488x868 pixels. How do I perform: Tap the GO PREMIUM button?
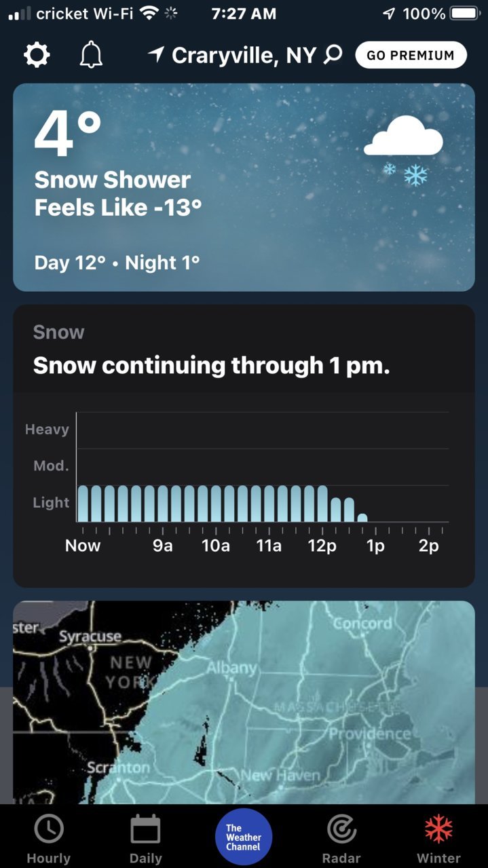pos(411,55)
